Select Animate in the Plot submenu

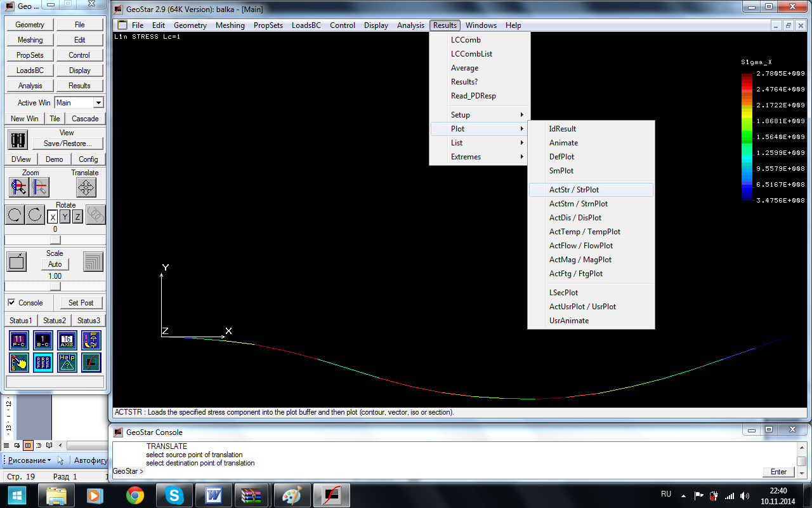pos(591,143)
